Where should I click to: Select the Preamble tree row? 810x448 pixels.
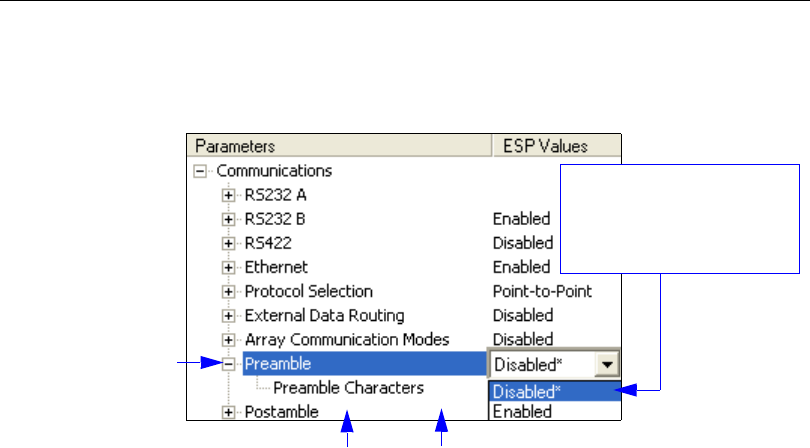pos(278,365)
